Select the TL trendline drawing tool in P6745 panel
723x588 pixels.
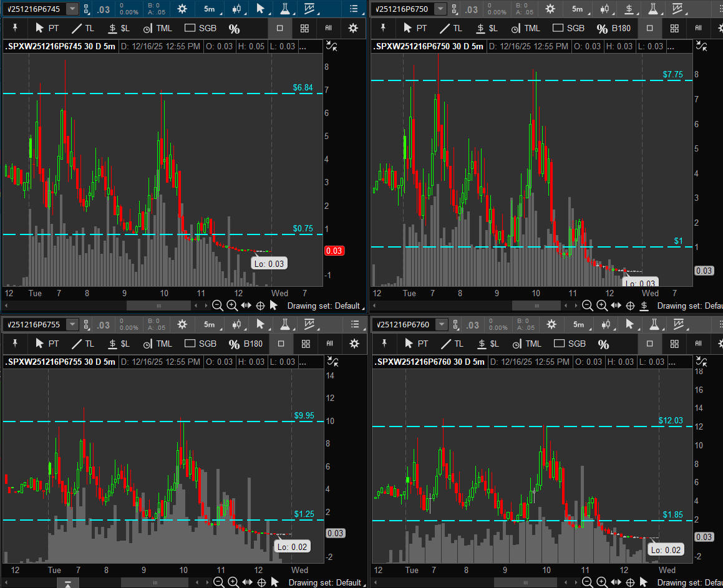[x=83, y=29]
